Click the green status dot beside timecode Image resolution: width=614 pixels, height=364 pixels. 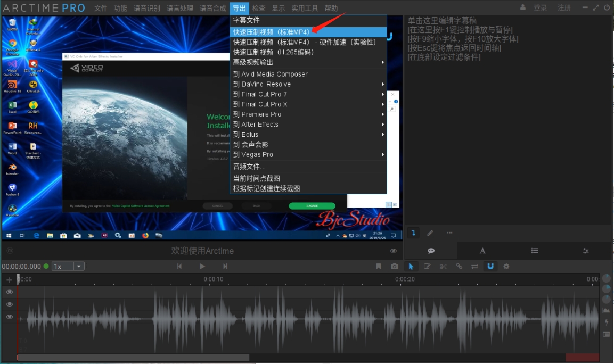pyautogui.click(x=46, y=266)
